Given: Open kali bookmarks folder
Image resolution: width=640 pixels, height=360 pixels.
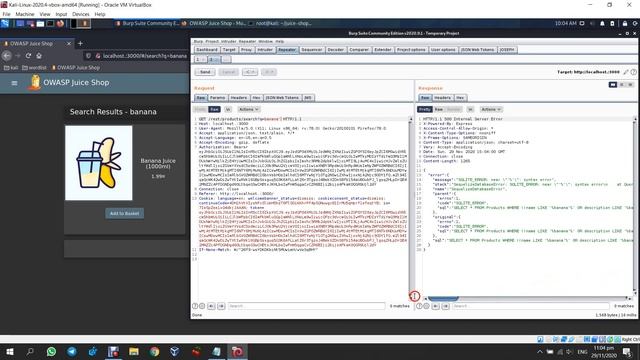Looking at the screenshot, I should [11, 68].
